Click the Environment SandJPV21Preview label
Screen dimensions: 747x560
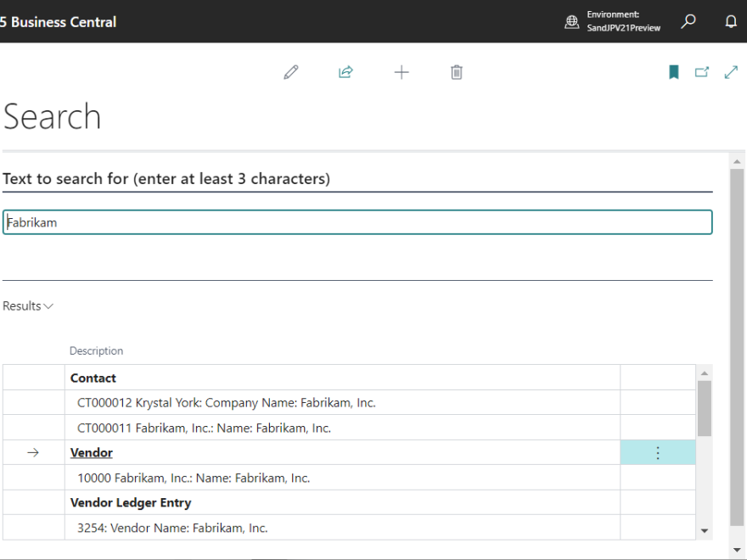[x=624, y=21]
